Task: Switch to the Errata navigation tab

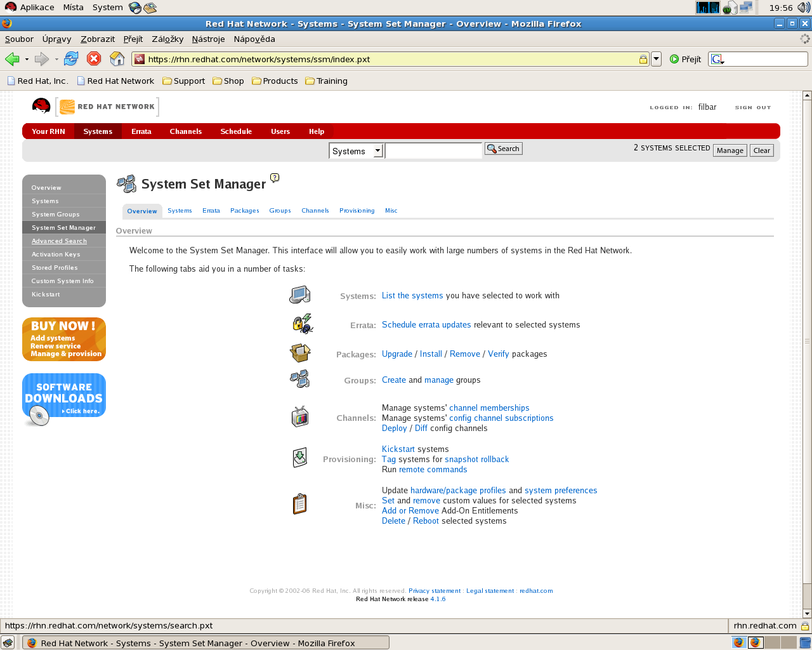Action: pyautogui.click(x=141, y=131)
